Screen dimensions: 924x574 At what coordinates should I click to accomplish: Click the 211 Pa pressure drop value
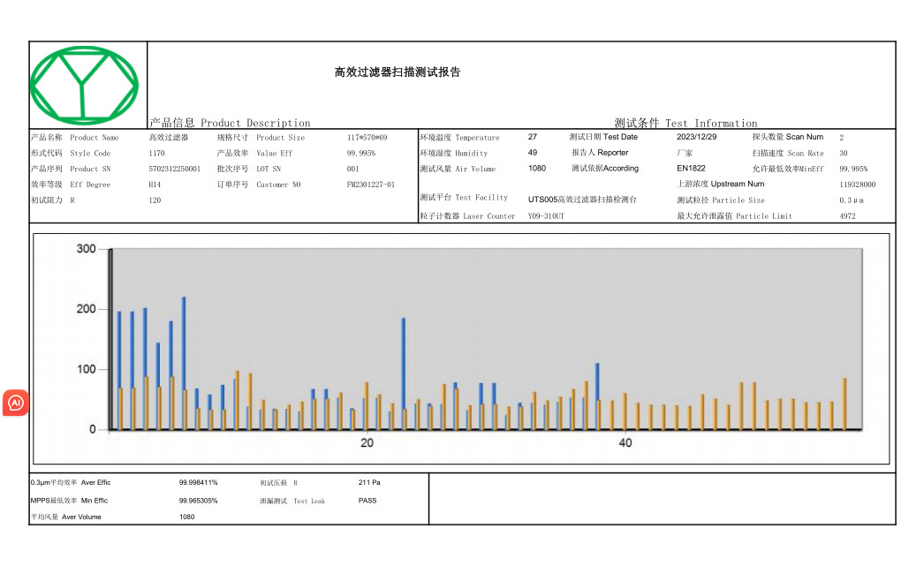click(369, 483)
